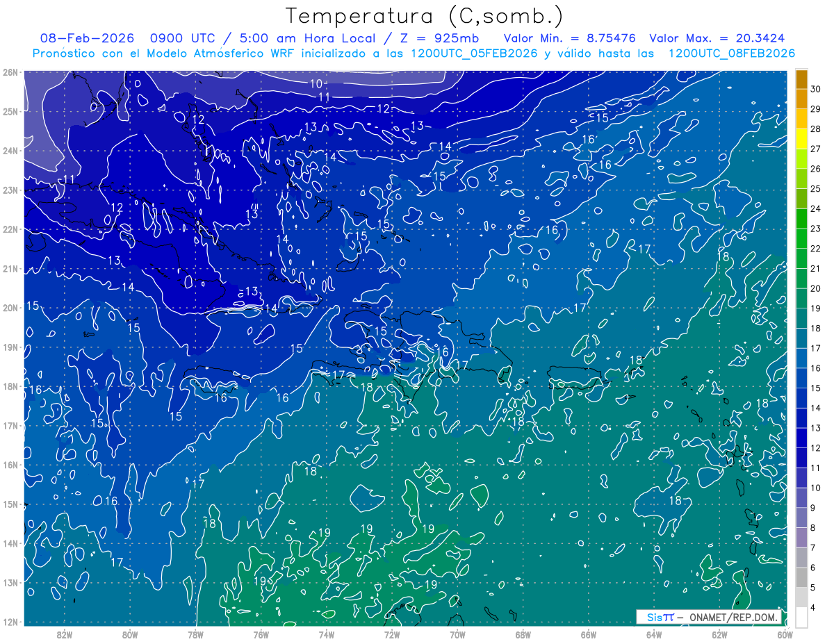The image size is (834, 644).
Task: Click the longitude axis label 60W
Action: coord(785,634)
